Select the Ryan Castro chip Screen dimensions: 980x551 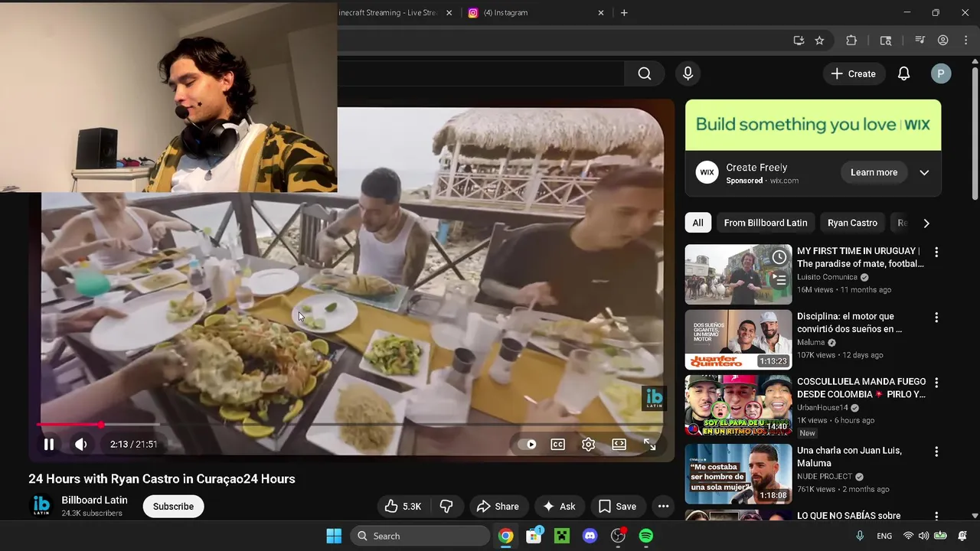coord(852,223)
